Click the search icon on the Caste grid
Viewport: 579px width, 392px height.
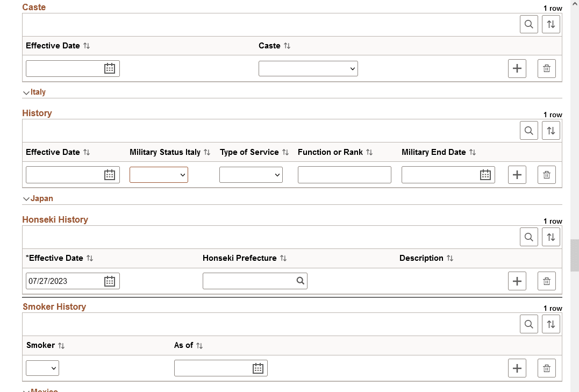click(528, 24)
